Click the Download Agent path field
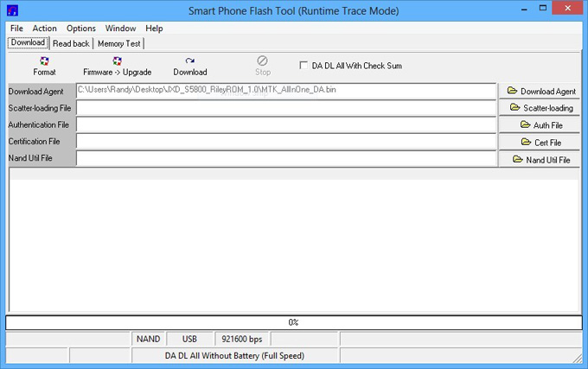The height and width of the screenshot is (369, 588). coord(286,91)
